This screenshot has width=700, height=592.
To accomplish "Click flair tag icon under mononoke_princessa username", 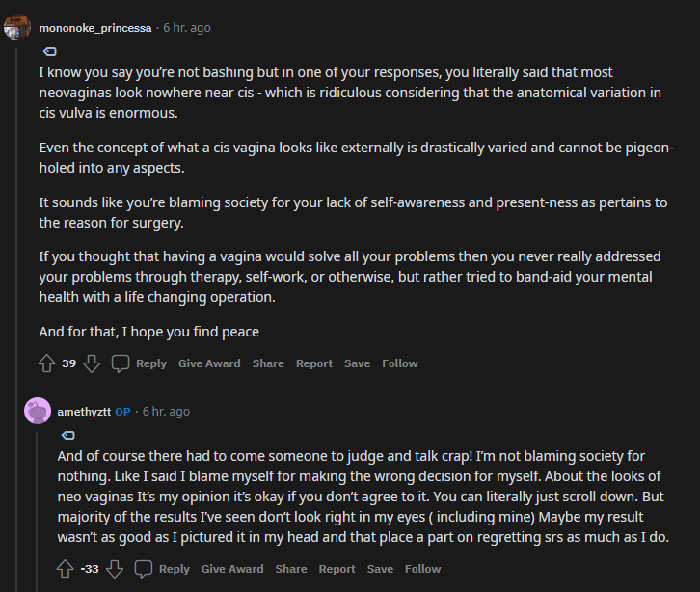I will point(50,52).
